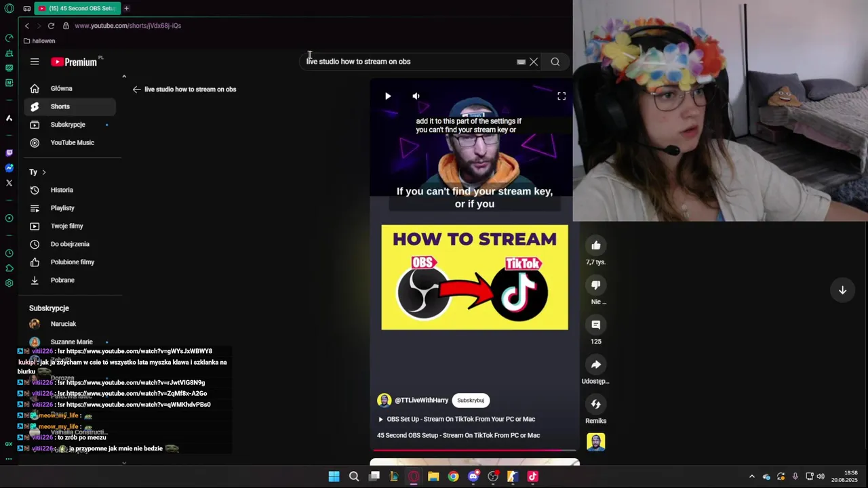Open Subskrypcje in the sidebar
868x488 pixels.
point(70,125)
